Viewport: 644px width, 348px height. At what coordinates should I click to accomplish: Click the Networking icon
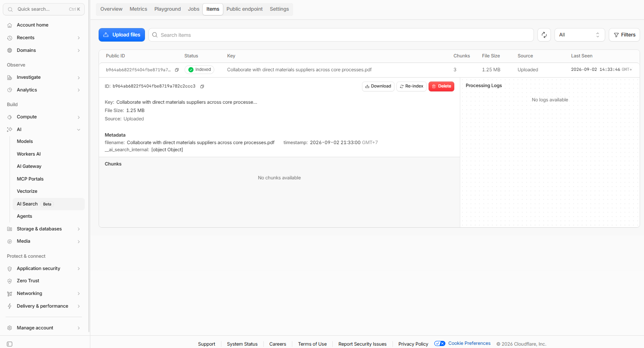10,294
